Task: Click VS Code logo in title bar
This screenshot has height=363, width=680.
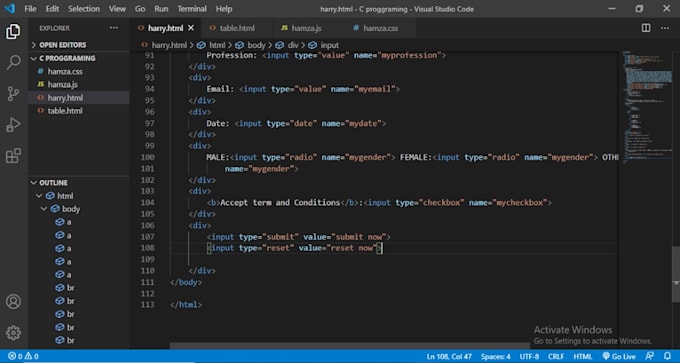Action: 9,9
